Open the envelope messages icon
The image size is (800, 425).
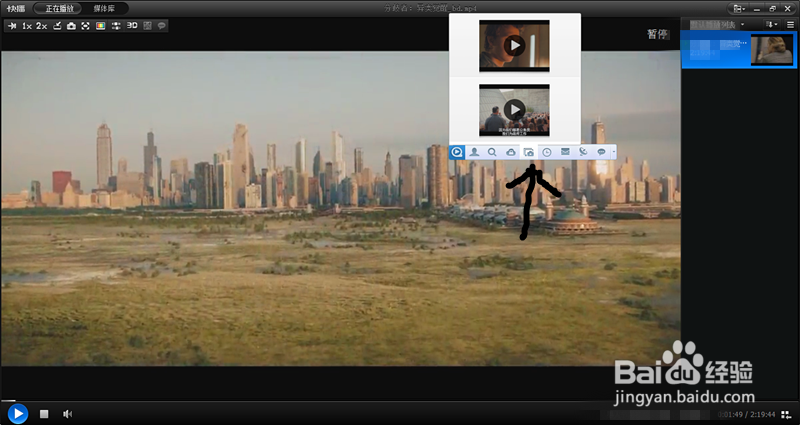[x=565, y=152]
